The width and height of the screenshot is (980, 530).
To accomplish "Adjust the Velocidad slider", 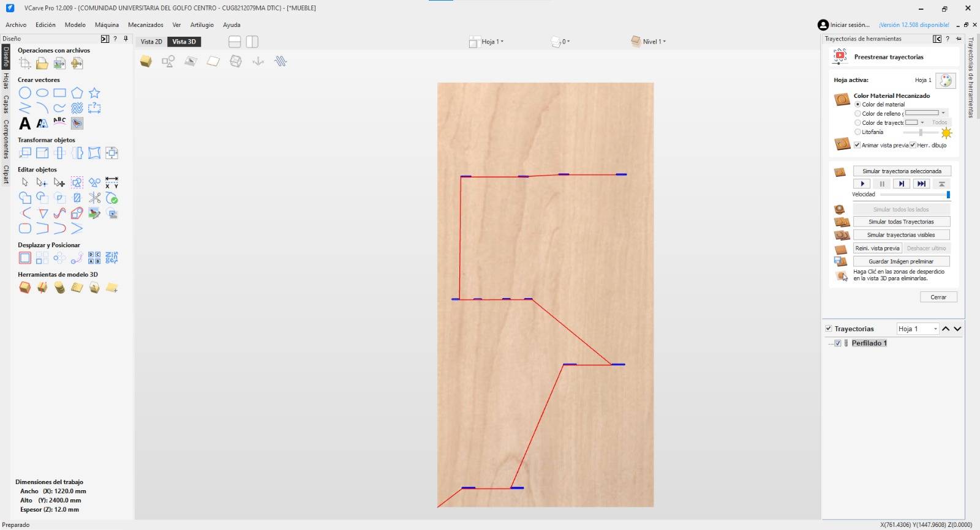I will coord(916,195).
